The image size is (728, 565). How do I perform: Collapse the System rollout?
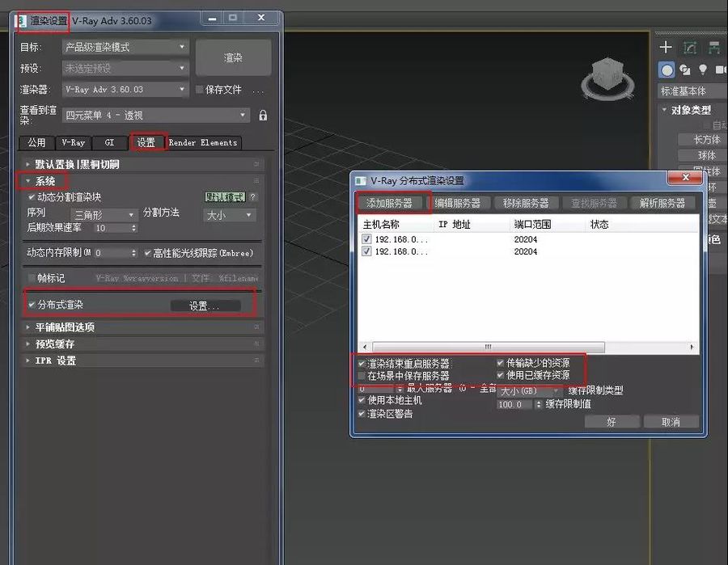45,181
